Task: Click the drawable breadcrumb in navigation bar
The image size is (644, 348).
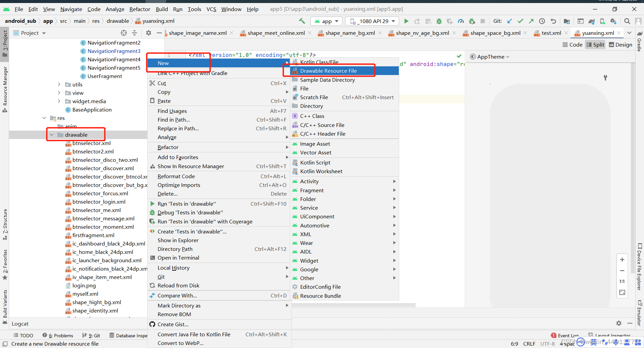Action: pos(118,21)
